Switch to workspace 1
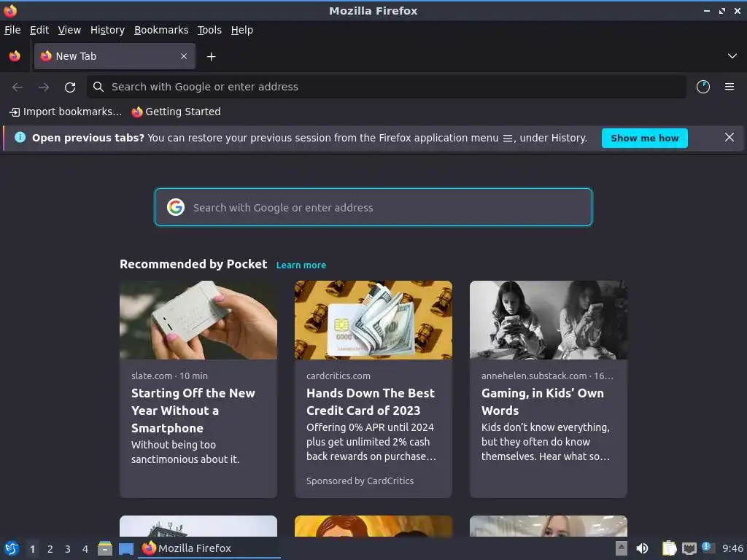747x560 pixels. 32,549
